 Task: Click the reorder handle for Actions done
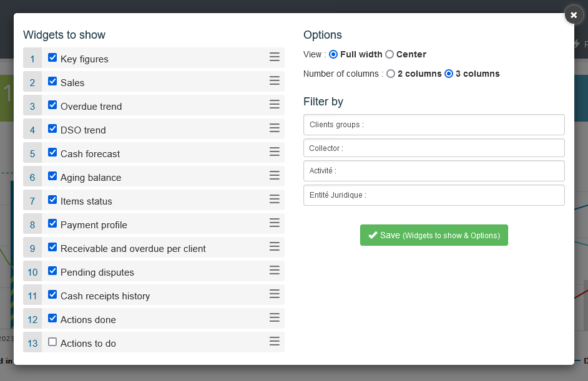[274, 318]
